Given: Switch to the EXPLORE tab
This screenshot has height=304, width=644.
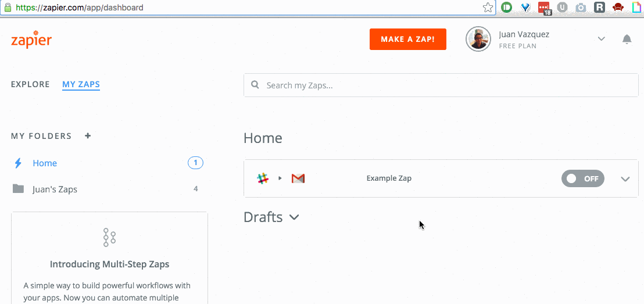Looking at the screenshot, I should point(30,85).
